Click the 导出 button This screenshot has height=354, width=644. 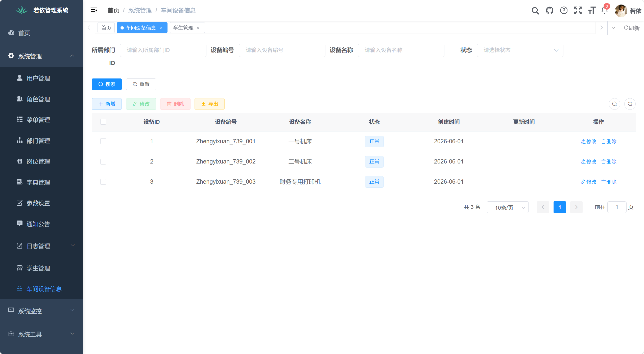[209, 104]
